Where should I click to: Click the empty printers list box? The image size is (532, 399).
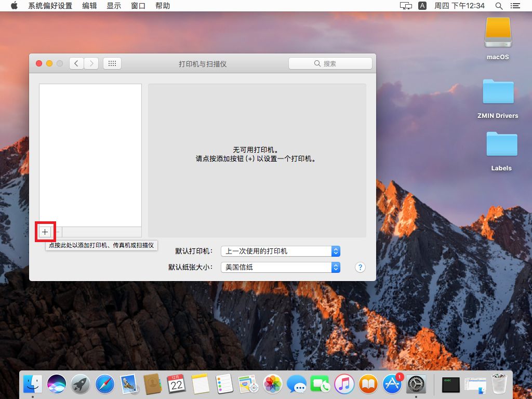[90, 155]
